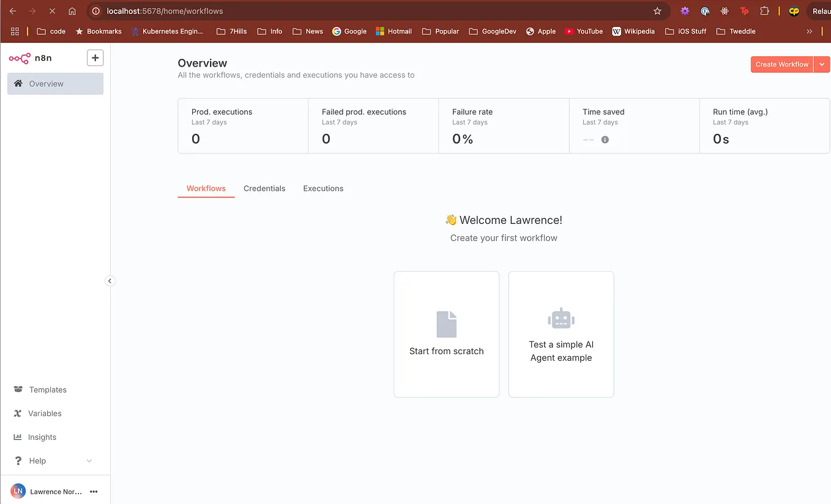Open user options via the three-dot menu
This screenshot has width=831, height=504.
tap(94, 491)
